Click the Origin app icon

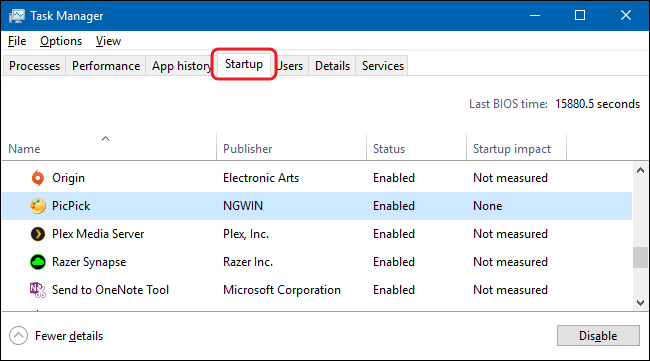coord(38,178)
